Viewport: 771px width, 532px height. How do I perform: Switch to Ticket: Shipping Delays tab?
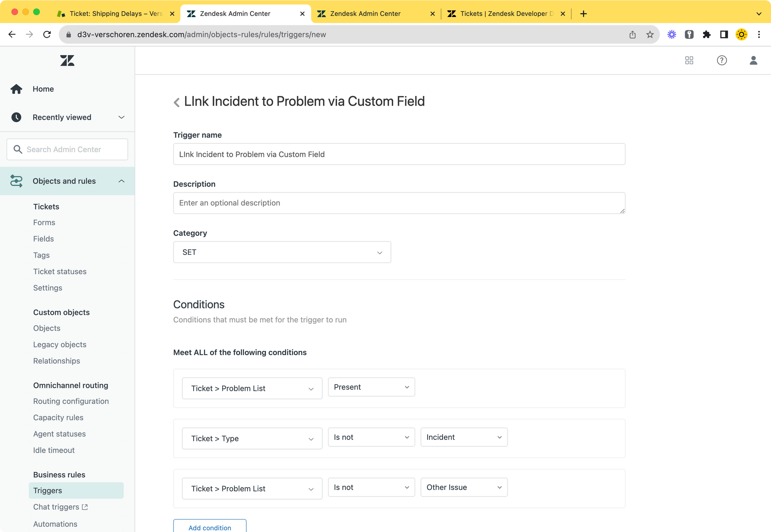tap(115, 14)
